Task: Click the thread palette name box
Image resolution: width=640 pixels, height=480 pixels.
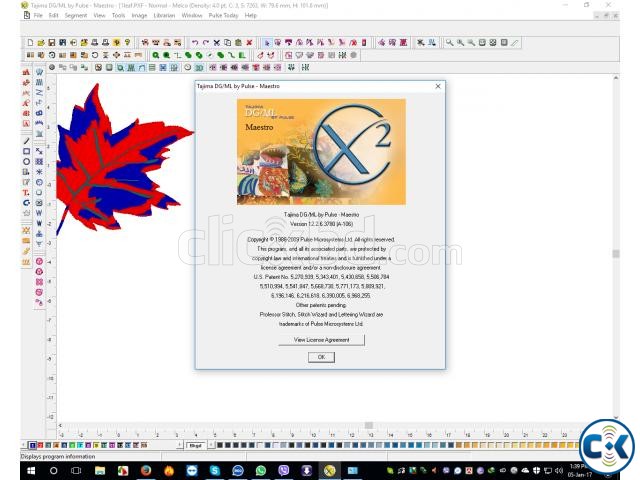Action: pos(196,445)
